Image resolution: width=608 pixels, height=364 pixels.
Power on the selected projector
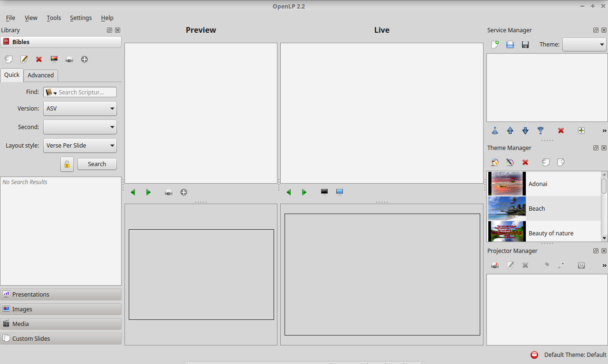click(581, 265)
